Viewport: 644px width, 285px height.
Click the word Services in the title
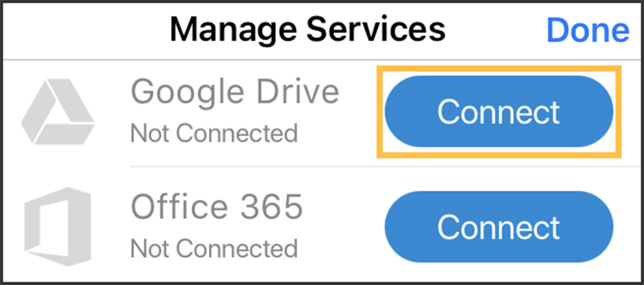[x=376, y=30]
